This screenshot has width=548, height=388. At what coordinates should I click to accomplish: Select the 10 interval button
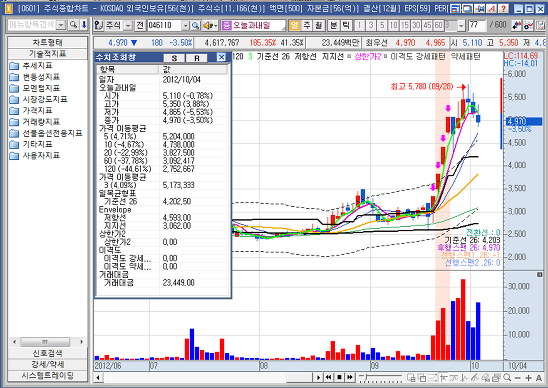pos(394,25)
